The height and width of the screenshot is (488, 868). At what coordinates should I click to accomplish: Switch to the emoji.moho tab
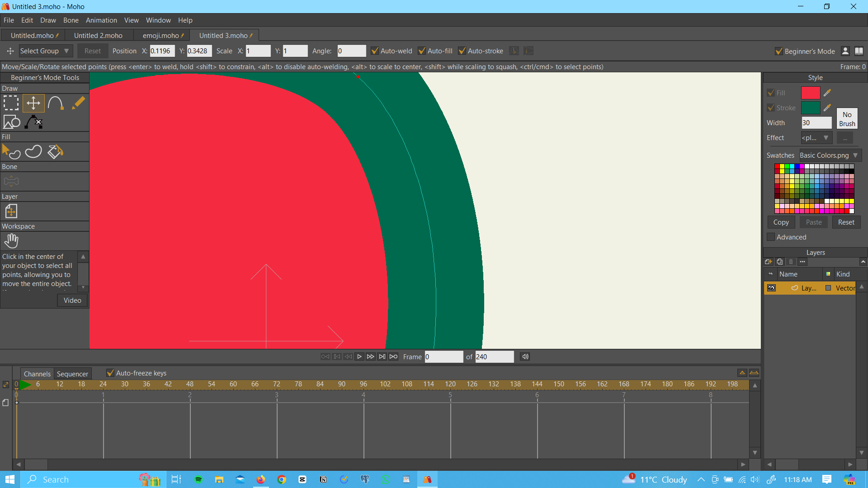(x=161, y=35)
